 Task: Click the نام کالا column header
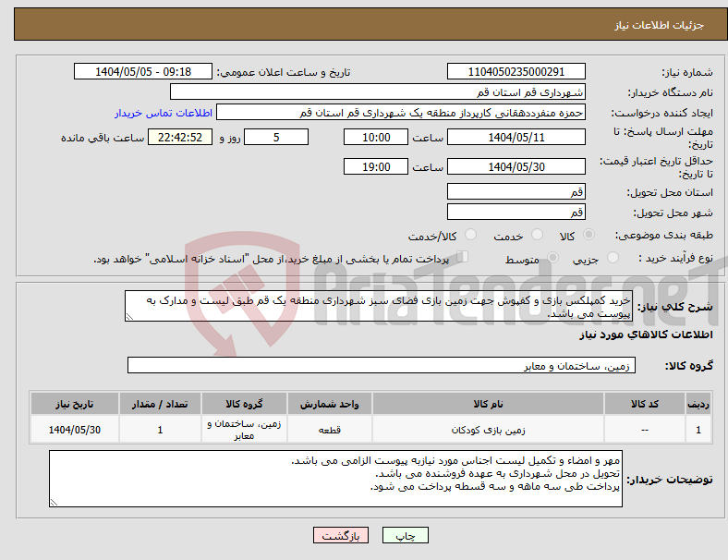(x=488, y=404)
